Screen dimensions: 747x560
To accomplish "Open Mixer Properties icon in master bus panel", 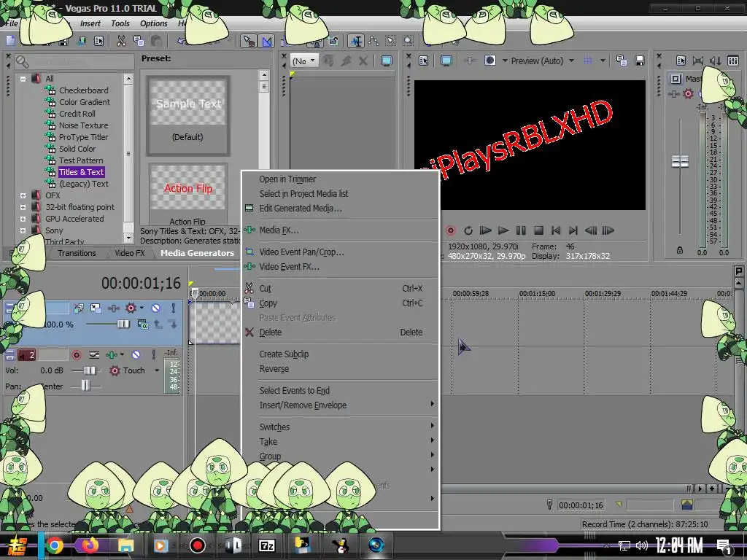I will (x=681, y=61).
